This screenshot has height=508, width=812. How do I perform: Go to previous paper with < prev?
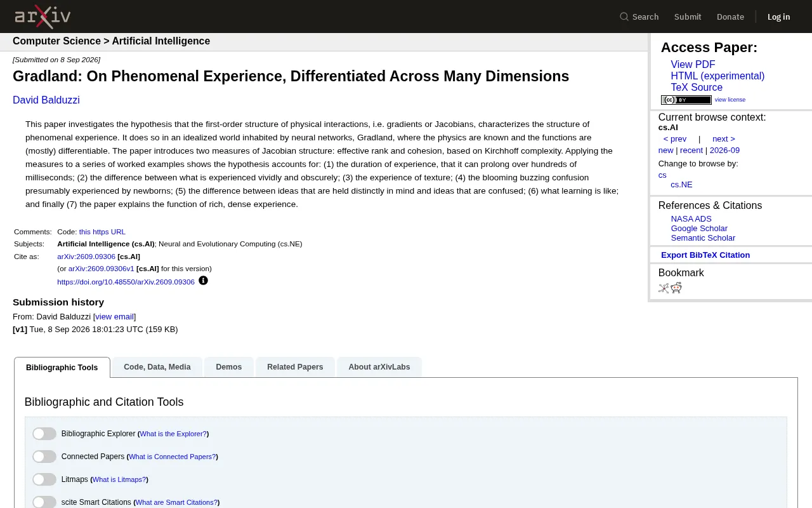coord(675,139)
